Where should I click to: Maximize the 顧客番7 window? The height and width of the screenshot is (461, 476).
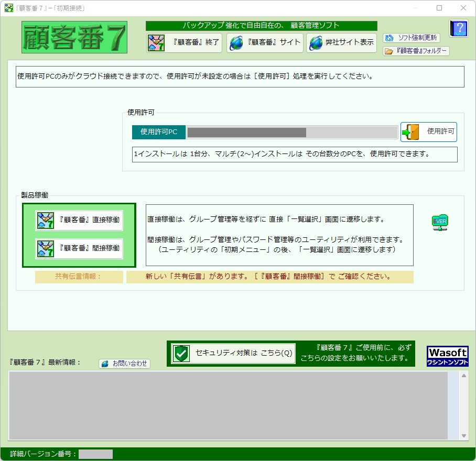[439, 8]
